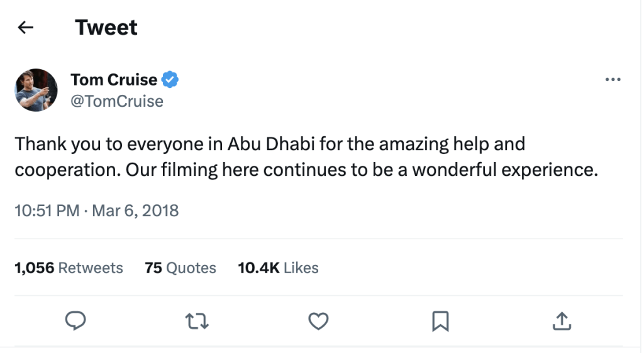The height and width of the screenshot is (353, 644).
Task: Click the 10:51 PM timestamp
Action: [x=47, y=210]
